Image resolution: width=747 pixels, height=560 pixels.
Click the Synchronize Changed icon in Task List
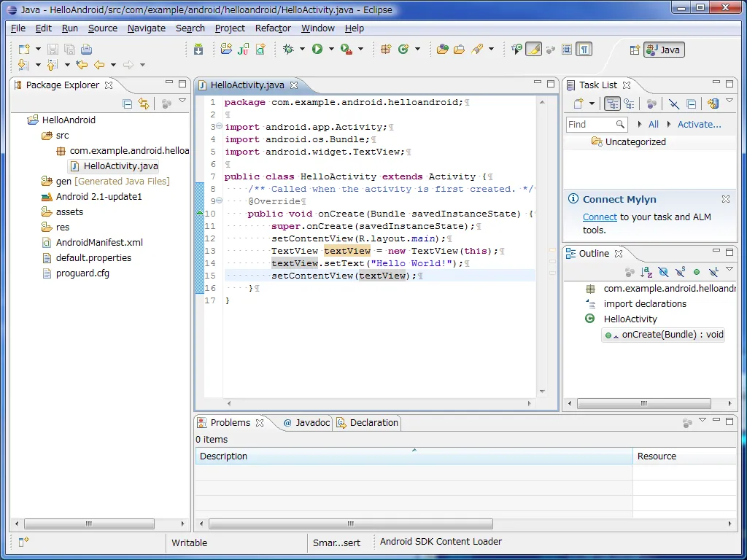click(x=713, y=104)
